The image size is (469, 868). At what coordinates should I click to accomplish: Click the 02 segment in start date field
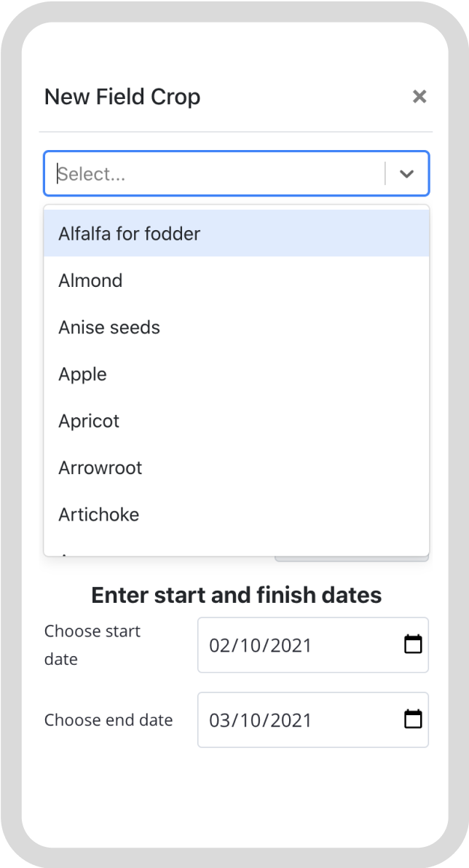[x=219, y=645]
